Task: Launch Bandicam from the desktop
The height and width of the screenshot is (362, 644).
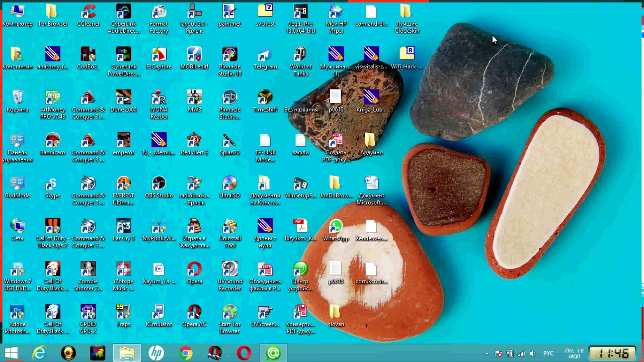Action: click(x=52, y=144)
